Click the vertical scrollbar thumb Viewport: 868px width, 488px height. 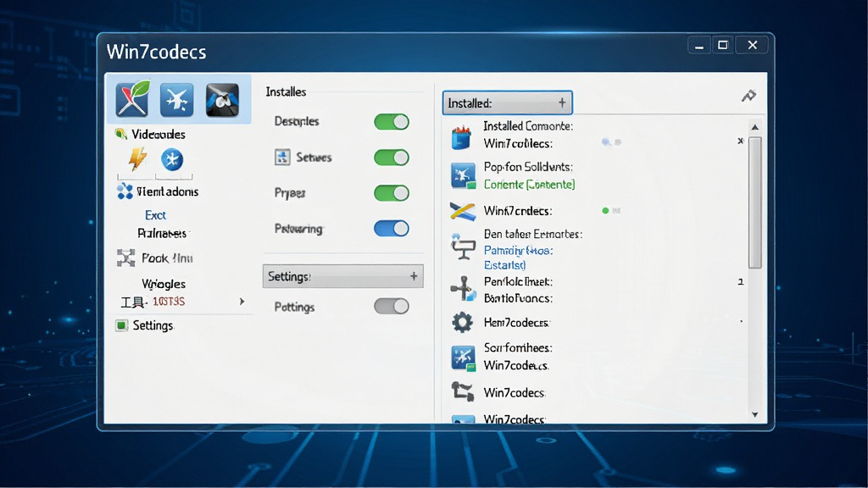tap(755, 202)
